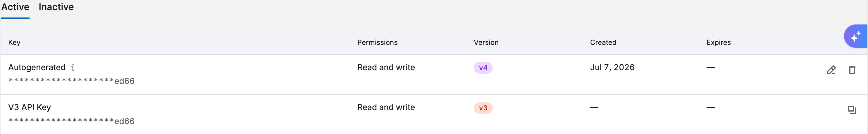868x134 pixels.
Task: Click the Key column header
Action: point(14,43)
